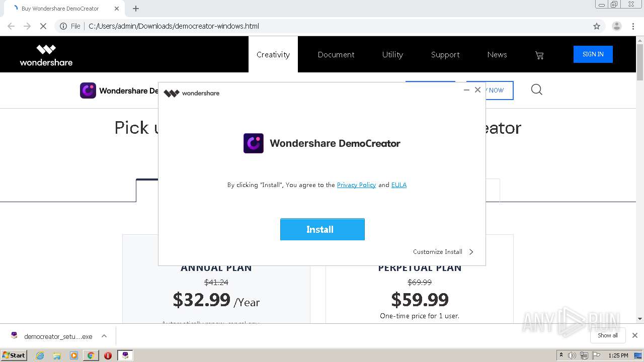This screenshot has width=644, height=362.
Task: Expand the Customize Install options
Action: [x=443, y=252]
